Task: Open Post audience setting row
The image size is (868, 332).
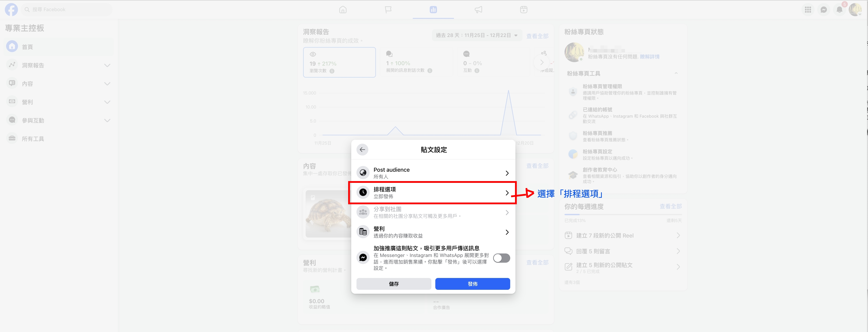Action: (433, 173)
